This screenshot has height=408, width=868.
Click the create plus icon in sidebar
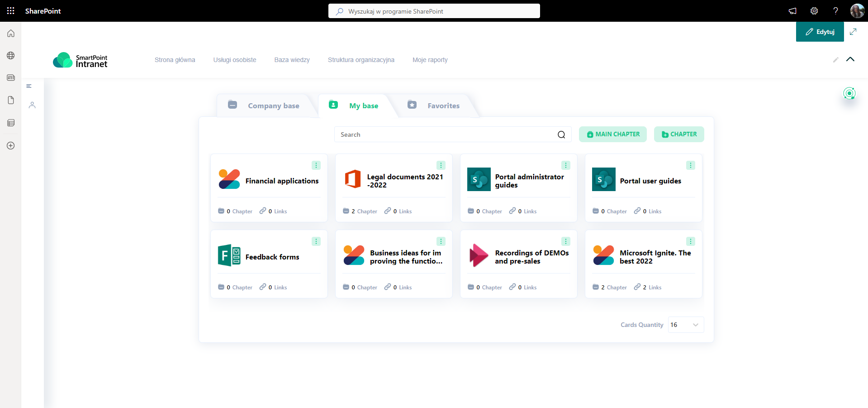coord(11,146)
